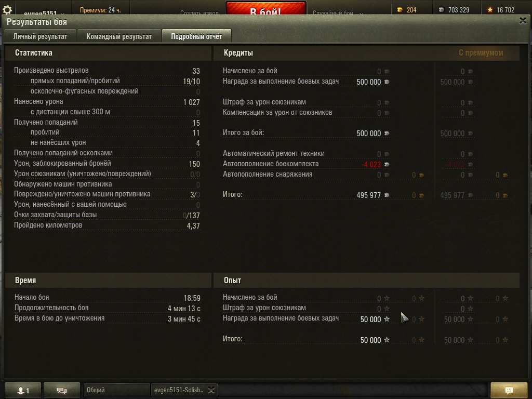Close the evgen5151-Solisb chat tab
Screen dimensions: 532x399
pos(211,390)
